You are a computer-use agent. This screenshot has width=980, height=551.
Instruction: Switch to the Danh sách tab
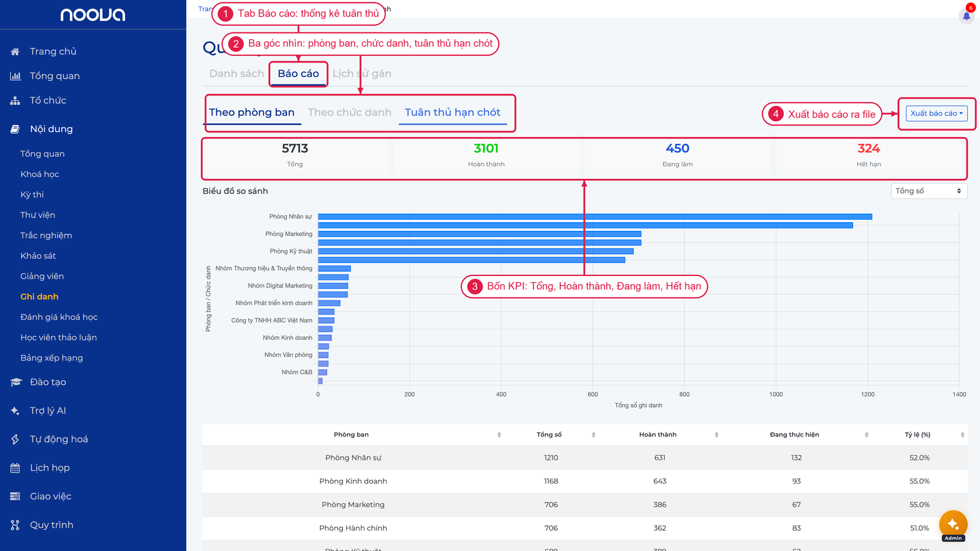[x=236, y=73]
